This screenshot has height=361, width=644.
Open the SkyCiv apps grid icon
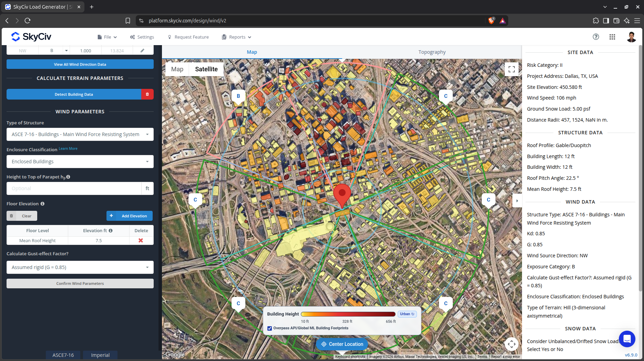pyautogui.click(x=612, y=37)
